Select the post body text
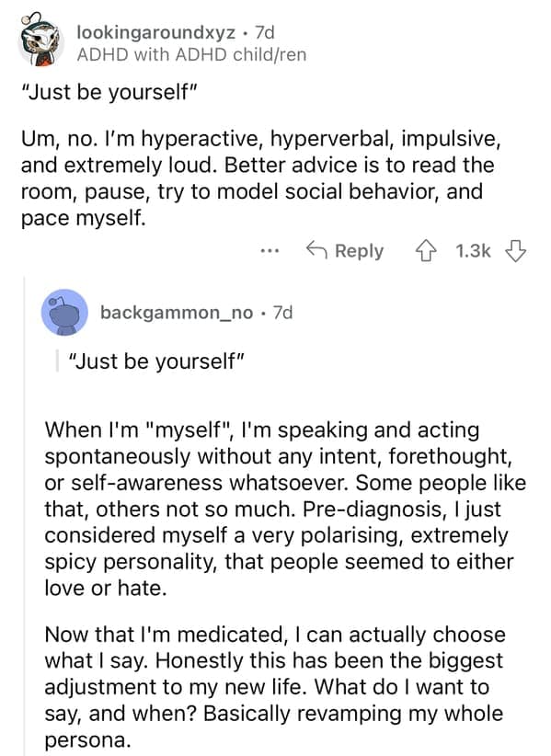 [x=258, y=175]
